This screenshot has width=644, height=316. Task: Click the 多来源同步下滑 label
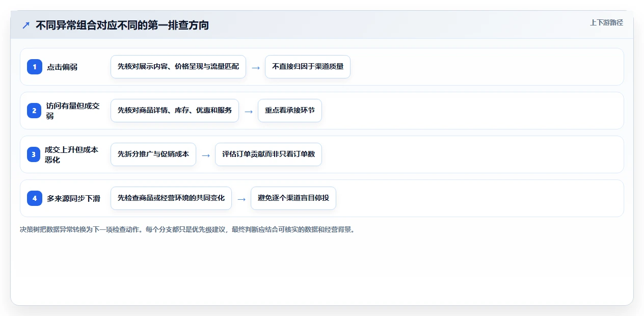pos(73,198)
